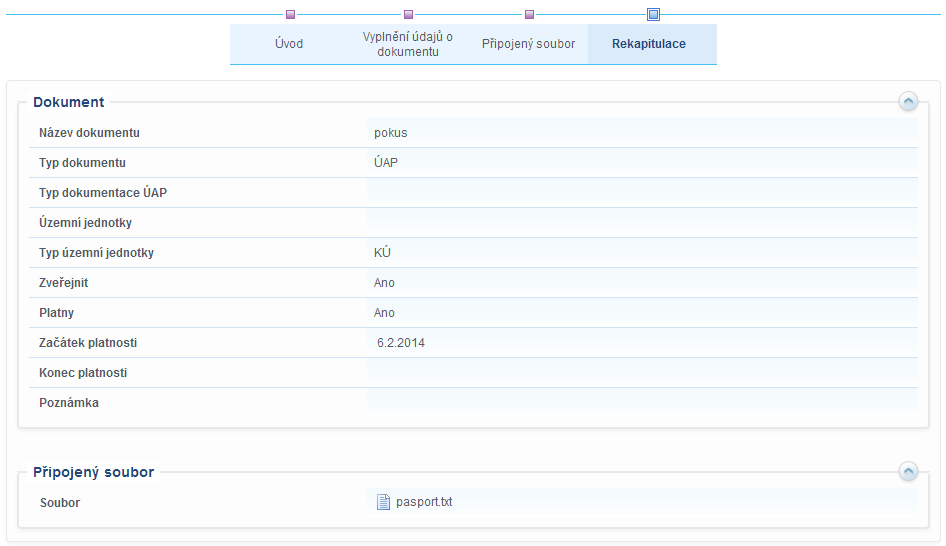Click the step marker above the Připojený soubor step
946x546 pixels.
click(x=529, y=15)
